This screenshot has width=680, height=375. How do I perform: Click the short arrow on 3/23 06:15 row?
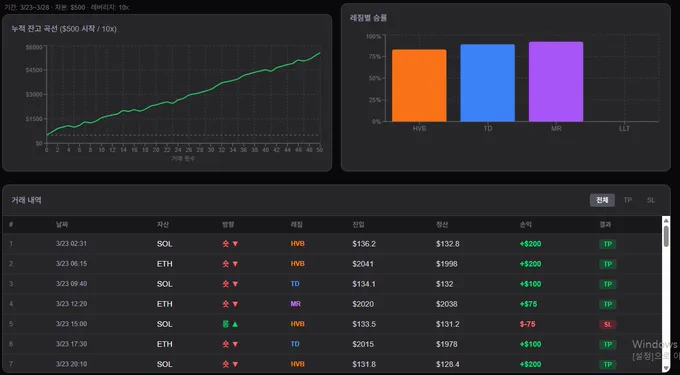tap(235, 264)
